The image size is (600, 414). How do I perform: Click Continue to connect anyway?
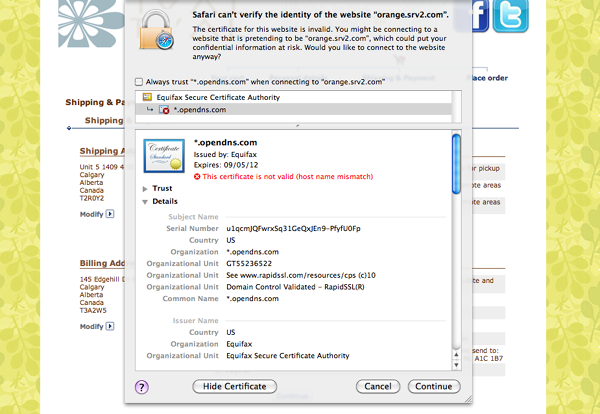click(434, 386)
